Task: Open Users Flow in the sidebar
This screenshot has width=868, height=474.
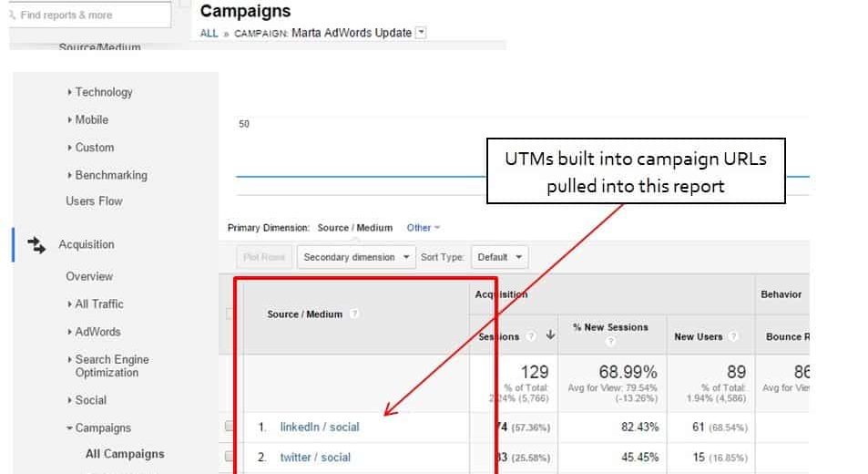Action: pos(94,201)
